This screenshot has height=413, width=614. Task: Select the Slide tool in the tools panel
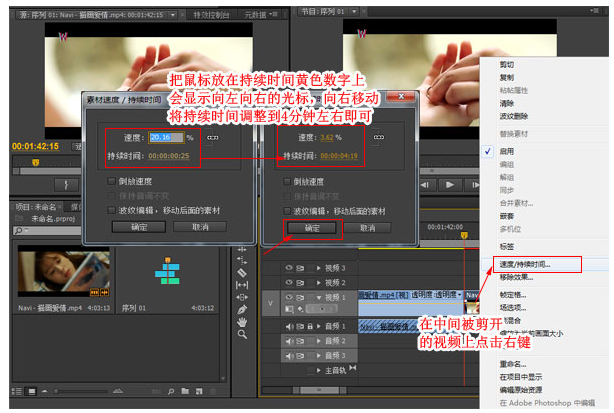[x=242, y=297]
